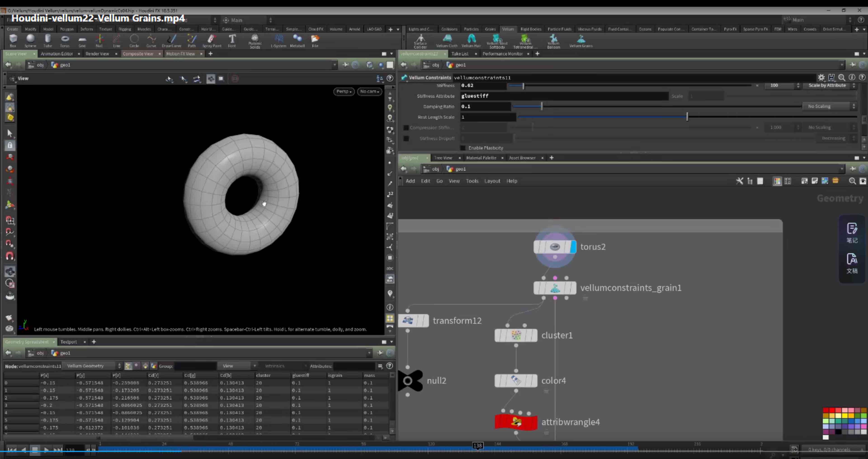Enable Stiffness Dropoff checkbox

[x=406, y=139]
